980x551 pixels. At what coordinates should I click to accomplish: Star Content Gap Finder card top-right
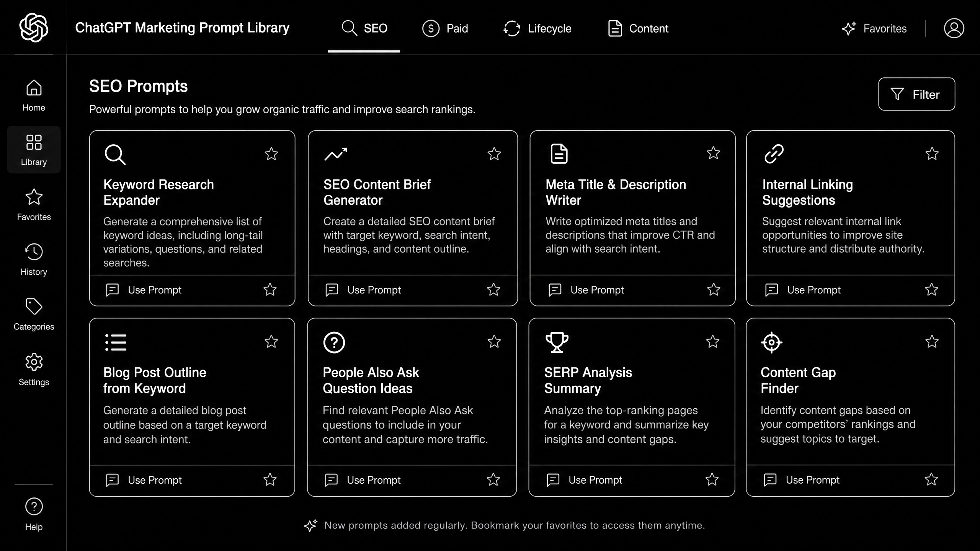pos(932,342)
